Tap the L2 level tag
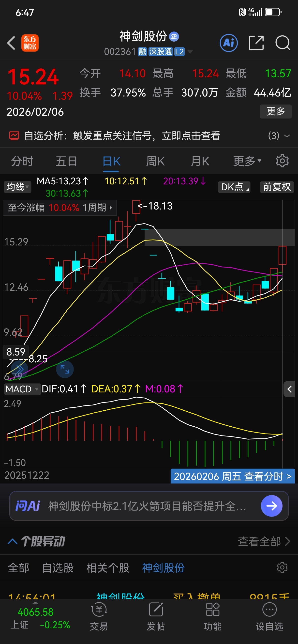This screenshot has width=298, height=644. (x=179, y=52)
